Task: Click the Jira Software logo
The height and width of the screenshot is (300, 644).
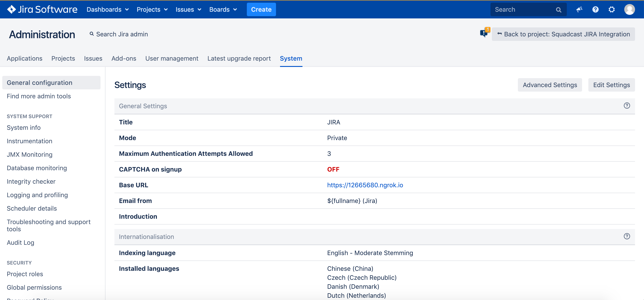Action: coord(42,9)
